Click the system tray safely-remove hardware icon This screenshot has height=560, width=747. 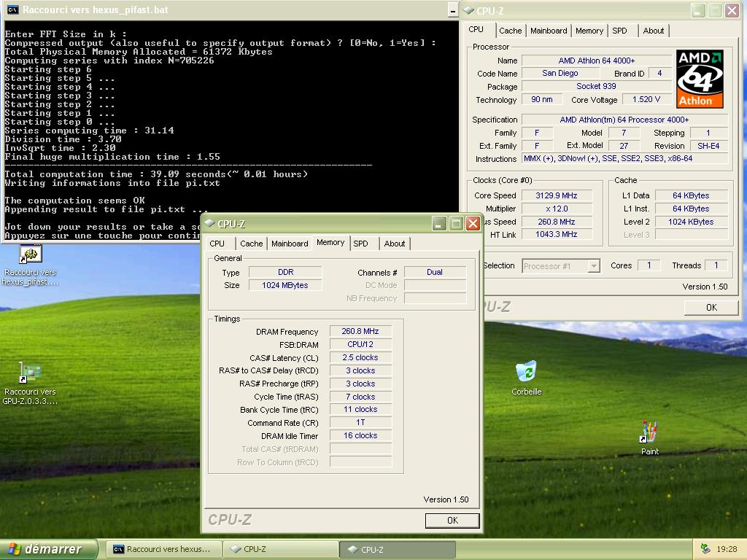click(705, 549)
